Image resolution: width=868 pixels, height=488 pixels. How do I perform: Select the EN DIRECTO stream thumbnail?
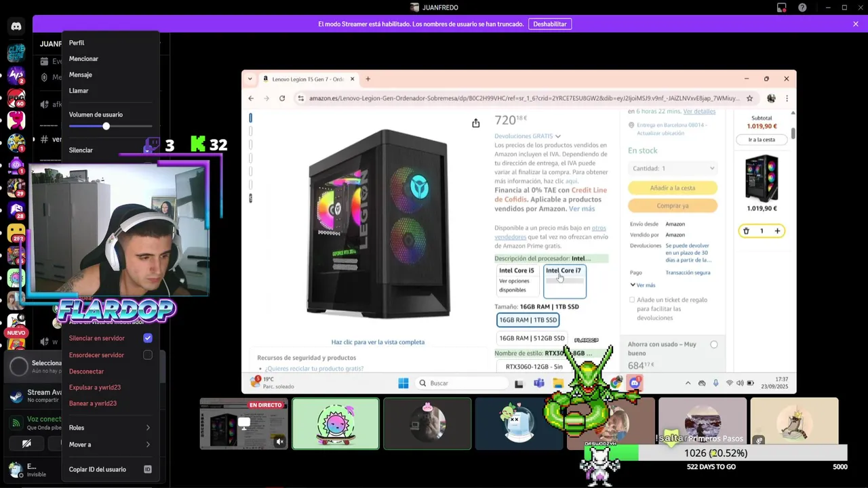(243, 424)
